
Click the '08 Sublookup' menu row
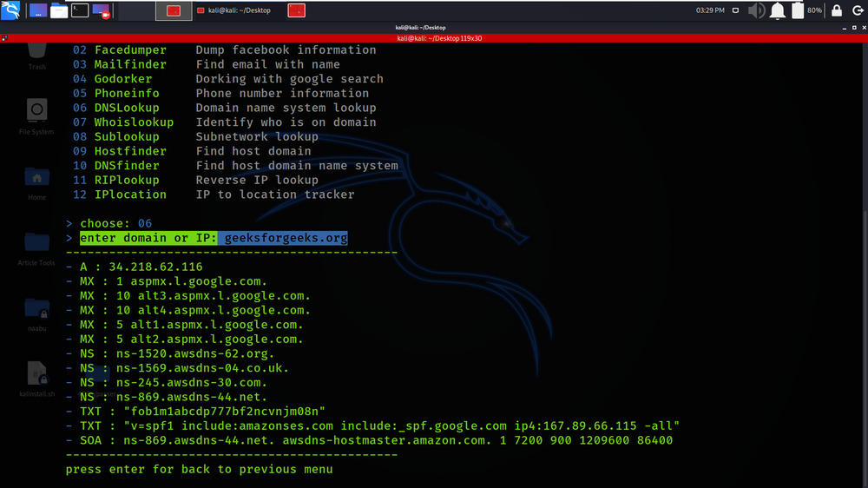[x=195, y=136]
